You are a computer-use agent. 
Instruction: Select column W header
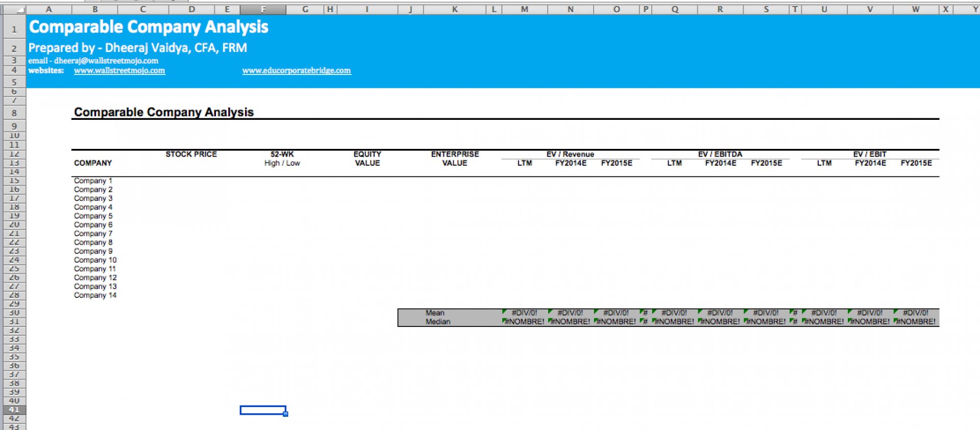[x=916, y=9]
